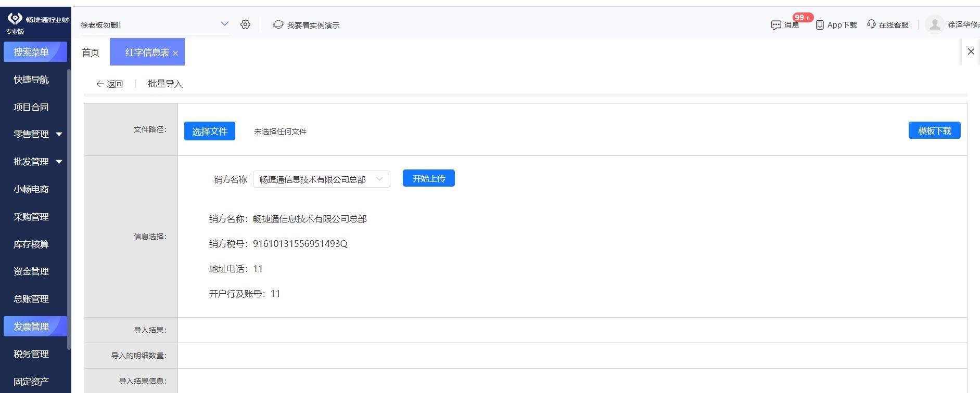Click the settings gear icon
980x393 pixels.
pyautogui.click(x=245, y=24)
